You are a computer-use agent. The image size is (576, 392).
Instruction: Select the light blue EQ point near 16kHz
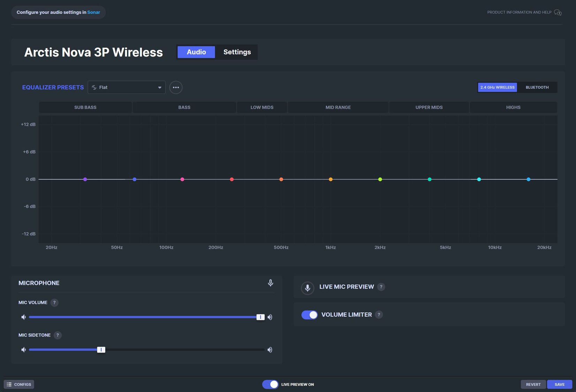point(529,179)
